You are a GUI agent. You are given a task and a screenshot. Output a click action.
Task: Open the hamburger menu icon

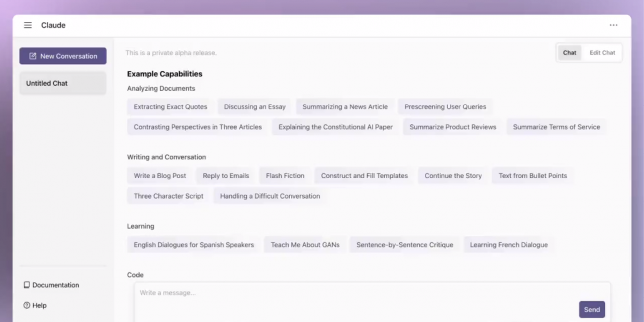[x=28, y=25]
